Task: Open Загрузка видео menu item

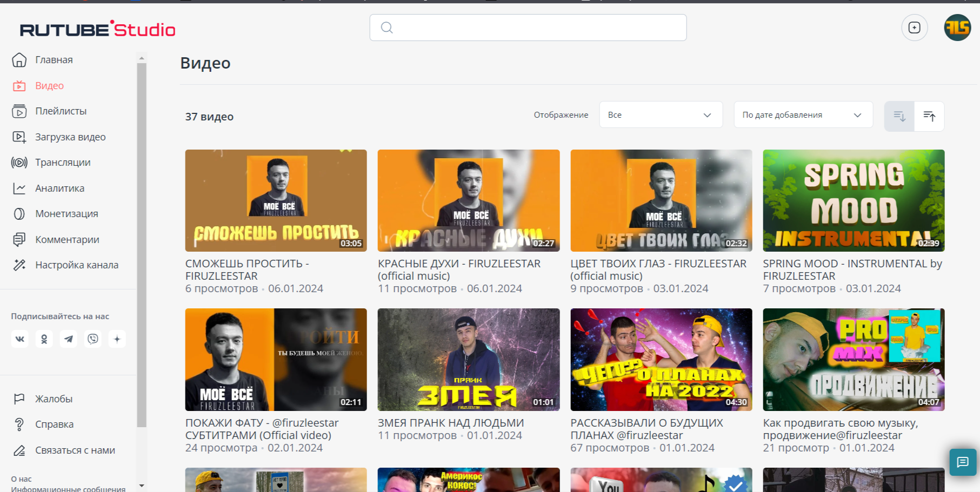Action: click(x=71, y=137)
